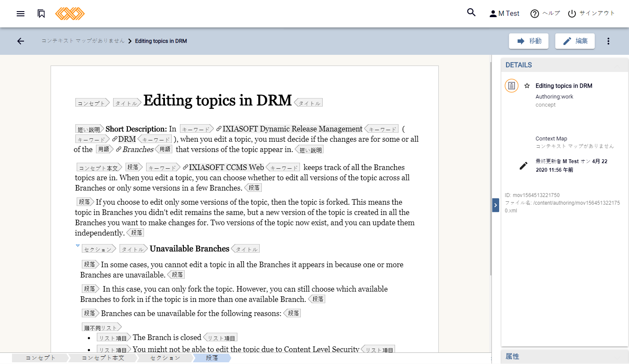Click the link icon before Branches term
Viewport: 629px width, 364px height.
tap(119, 149)
